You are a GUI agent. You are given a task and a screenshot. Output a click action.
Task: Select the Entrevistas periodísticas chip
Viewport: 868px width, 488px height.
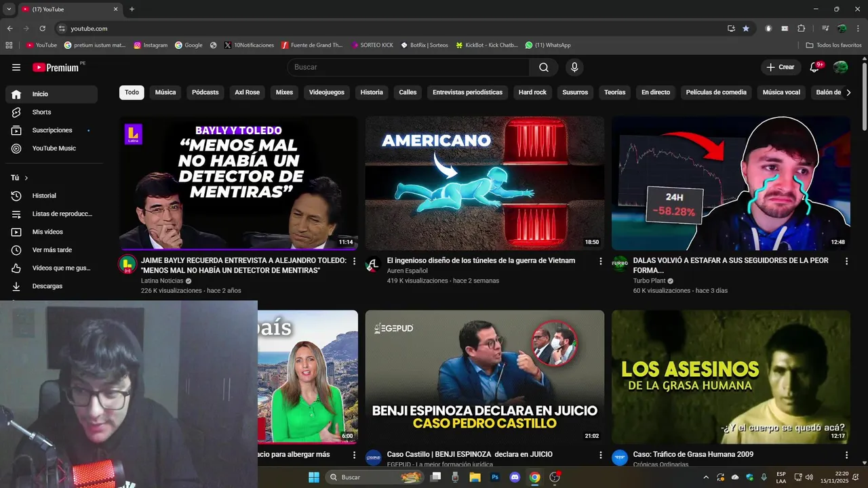coord(467,92)
